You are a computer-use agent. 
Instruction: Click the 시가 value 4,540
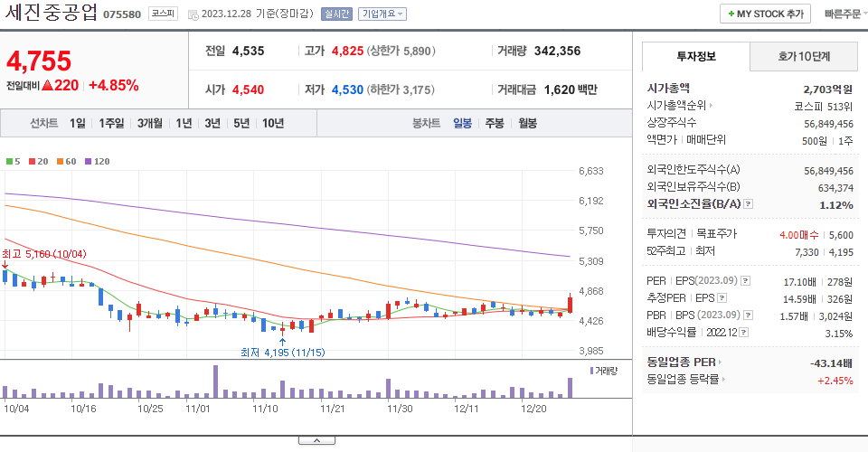248,89
